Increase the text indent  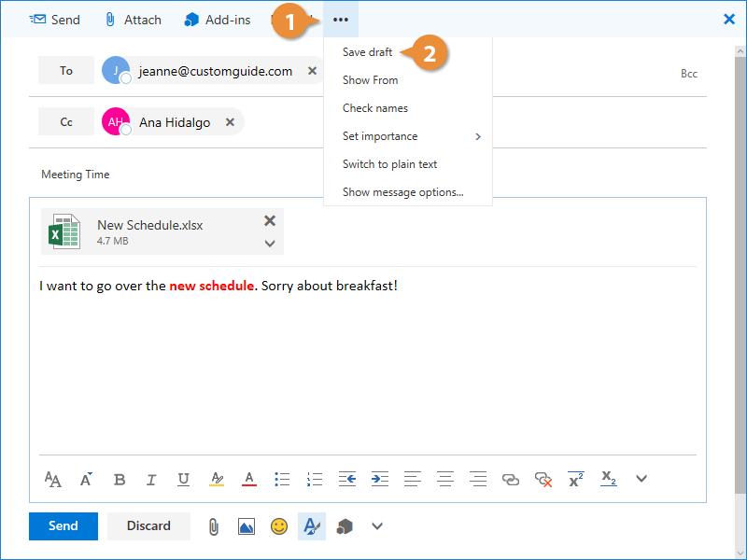pos(379,479)
